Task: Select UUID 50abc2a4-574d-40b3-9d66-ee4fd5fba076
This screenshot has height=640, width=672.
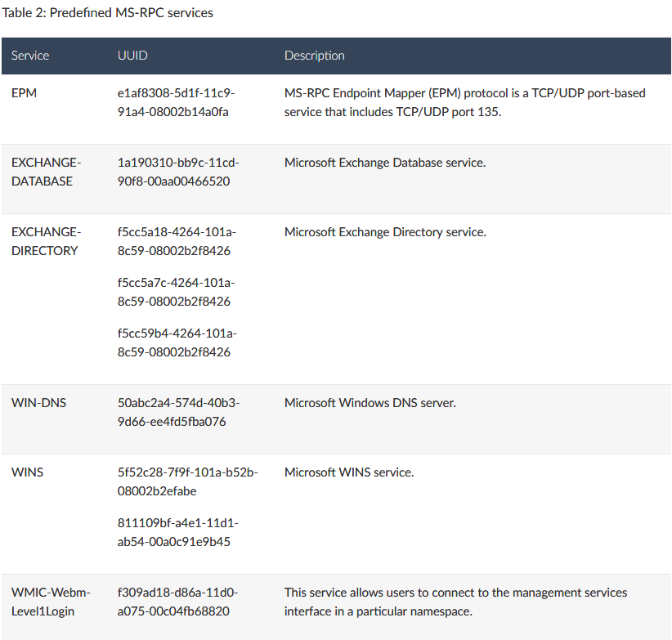Action: click(x=179, y=413)
